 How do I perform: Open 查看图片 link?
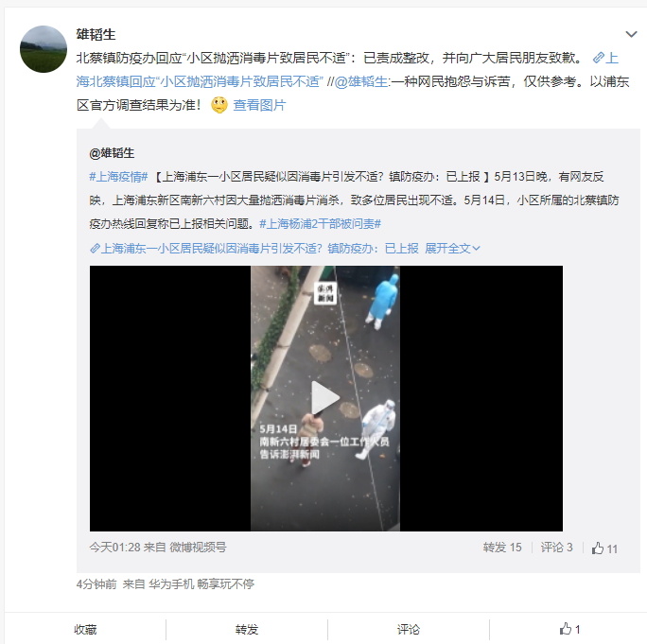[x=259, y=105]
